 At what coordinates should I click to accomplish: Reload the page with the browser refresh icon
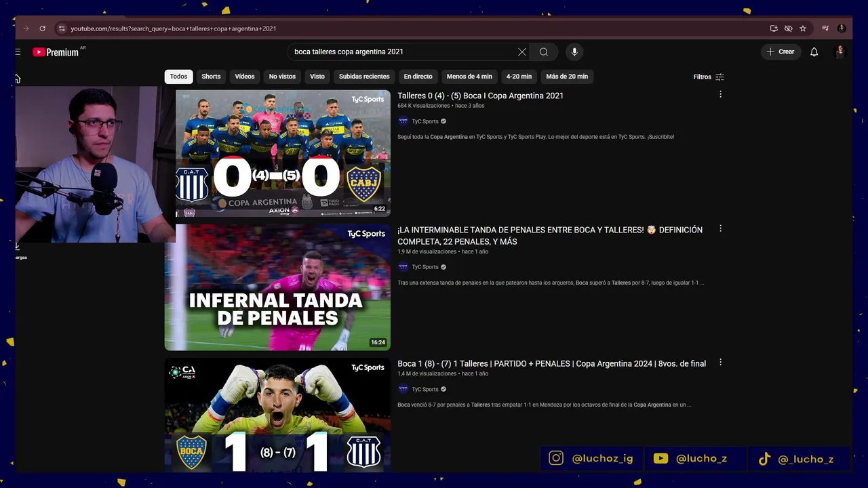point(42,28)
